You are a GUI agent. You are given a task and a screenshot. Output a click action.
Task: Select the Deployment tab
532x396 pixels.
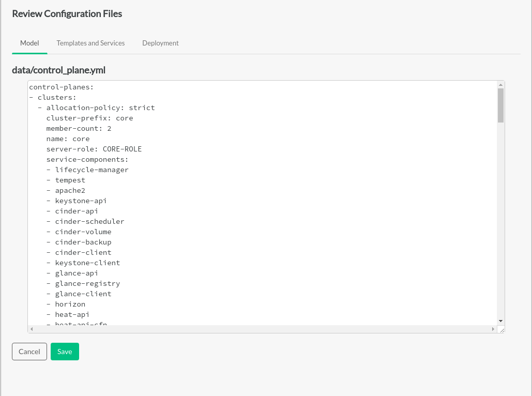(x=160, y=43)
